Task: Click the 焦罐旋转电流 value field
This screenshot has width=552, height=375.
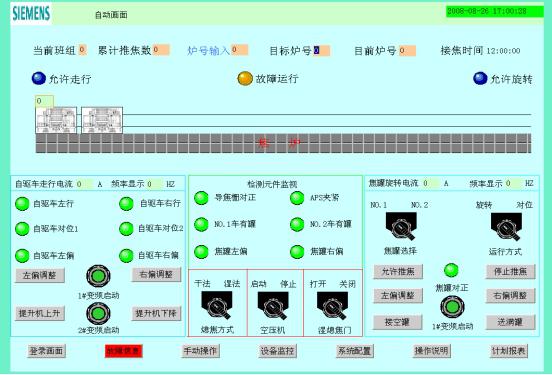Action: [x=431, y=183]
